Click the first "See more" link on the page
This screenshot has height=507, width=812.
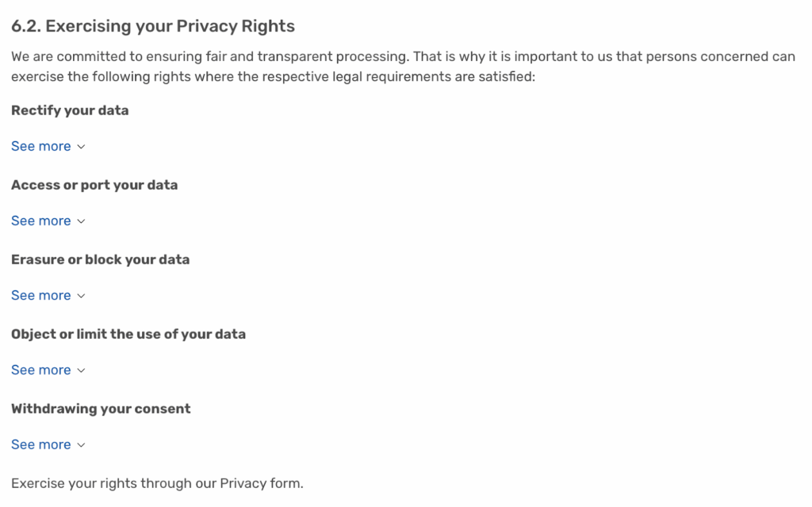click(41, 146)
